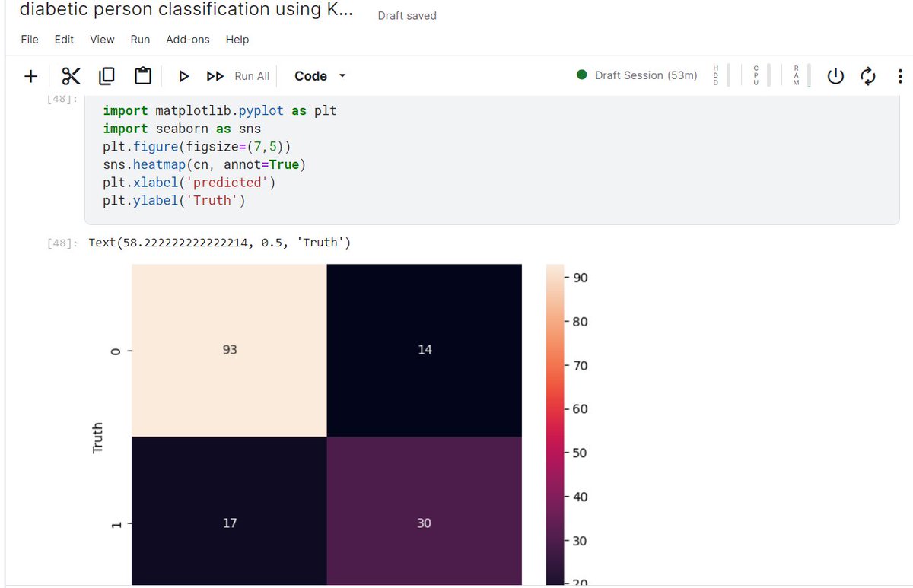Click inside the code cell editor
Screen dimensions: 913x588
pos(491,160)
